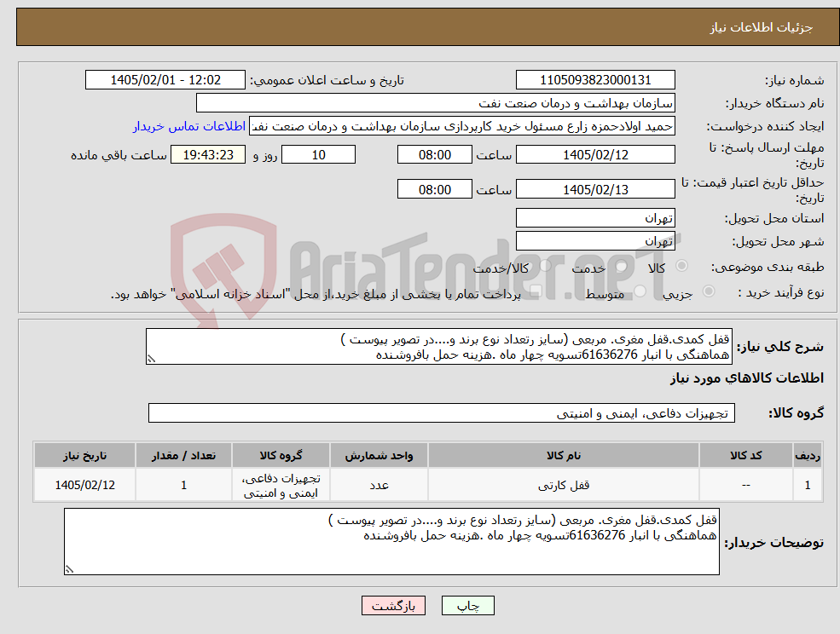Click the goods group cell in table row
The height and width of the screenshot is (634, 840).
(x=281, y=485)
